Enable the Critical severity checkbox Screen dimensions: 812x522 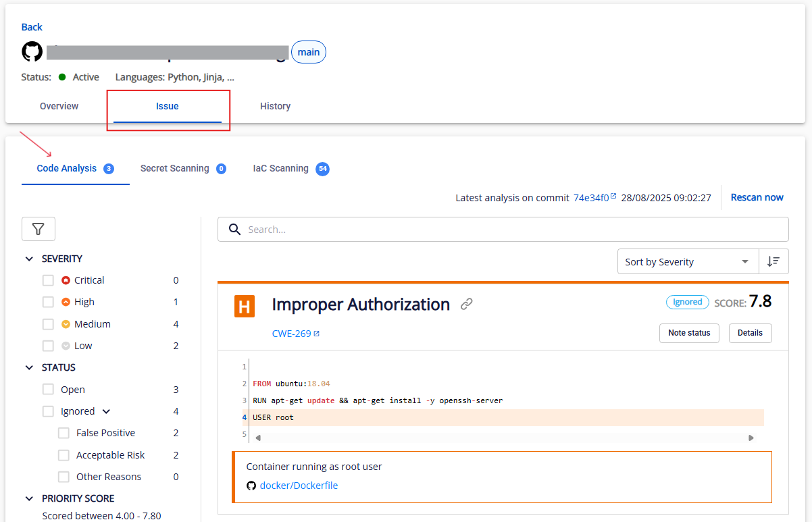point(48,280)
